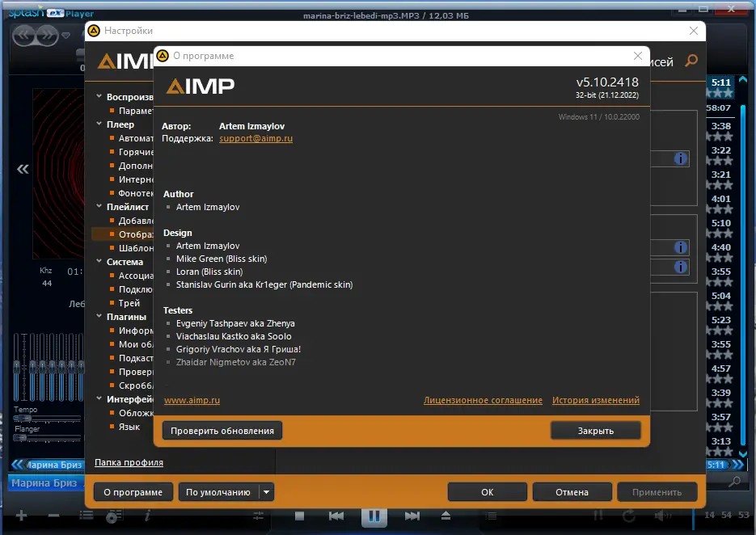Click the plus icon to add files
This screenshot has height=535, width=756.
coord(19,516)
